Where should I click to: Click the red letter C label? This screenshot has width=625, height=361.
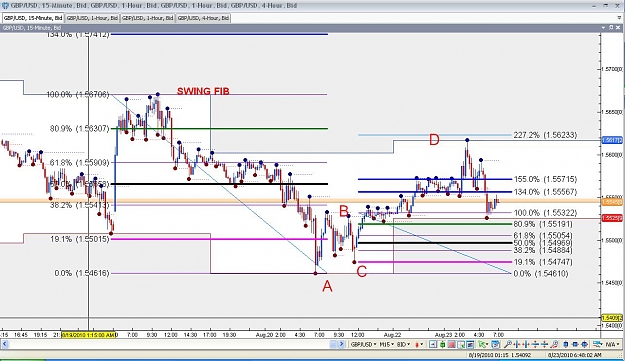tap(362, 272)
